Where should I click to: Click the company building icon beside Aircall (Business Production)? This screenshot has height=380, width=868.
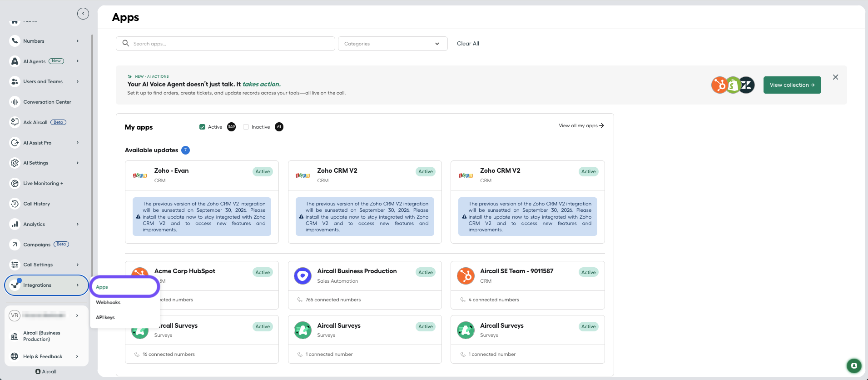15,336
